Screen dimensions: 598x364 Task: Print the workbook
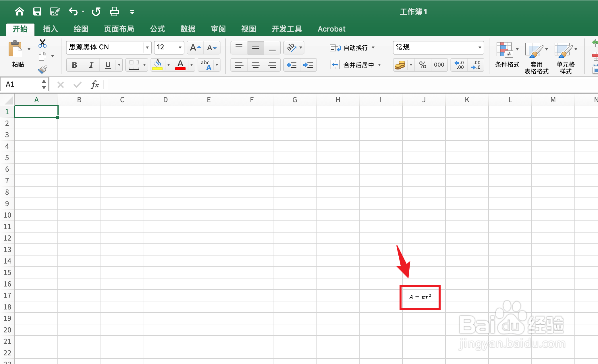coord(114,11)
